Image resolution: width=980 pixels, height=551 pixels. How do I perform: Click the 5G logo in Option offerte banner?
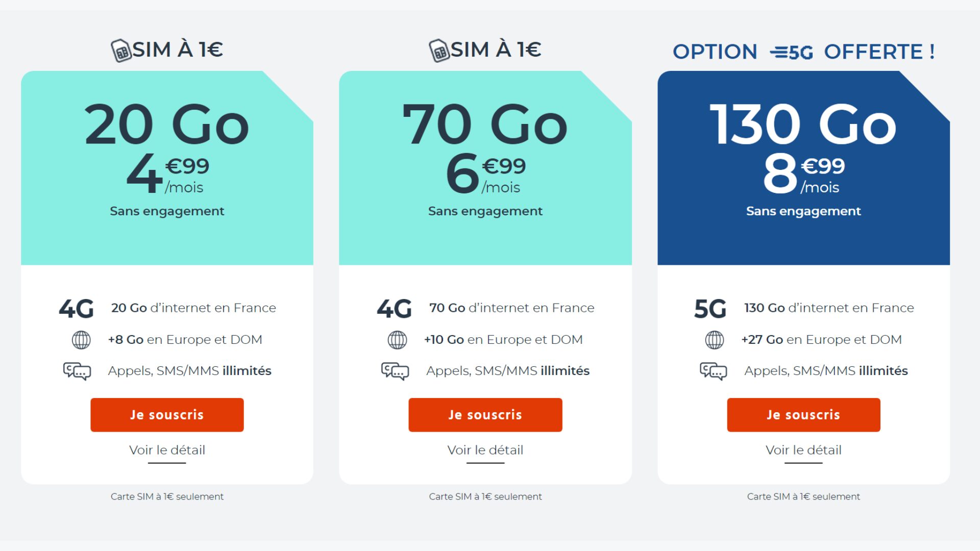pyautogui.click(x=791, y=52)
